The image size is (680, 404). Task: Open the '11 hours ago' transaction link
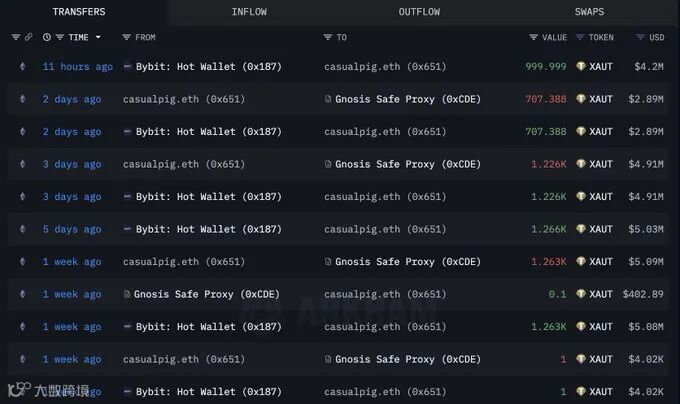pos(78,67)
